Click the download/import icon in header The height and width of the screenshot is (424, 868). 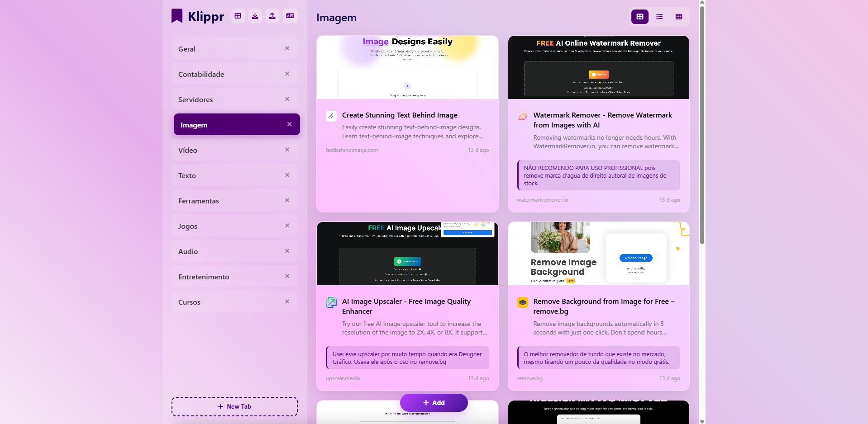click(255, 16)
